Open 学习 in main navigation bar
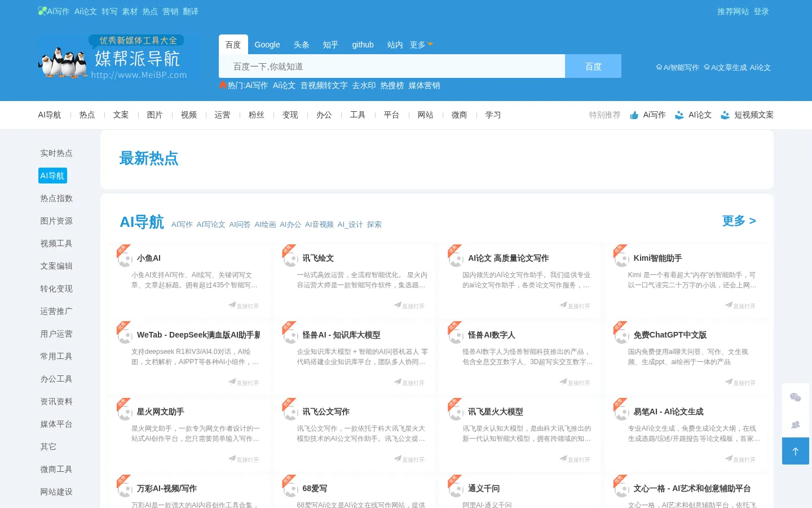This screenshot has width=812, height=508. point(493,115)
